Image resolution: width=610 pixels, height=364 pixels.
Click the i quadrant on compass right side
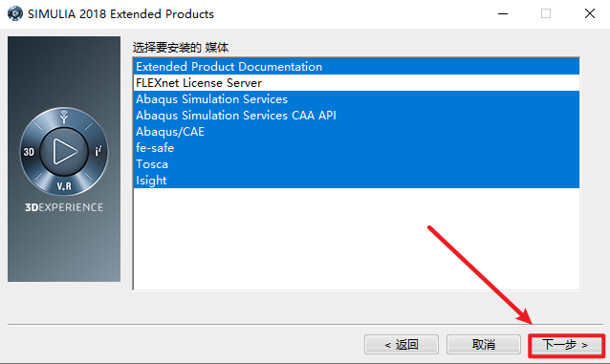tap(98, 151)
